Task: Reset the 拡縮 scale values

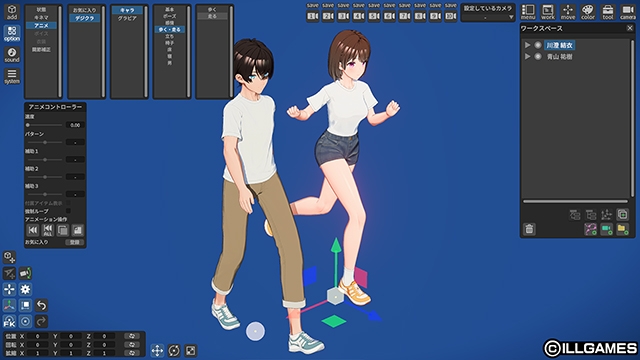Action: pos(132,353)
